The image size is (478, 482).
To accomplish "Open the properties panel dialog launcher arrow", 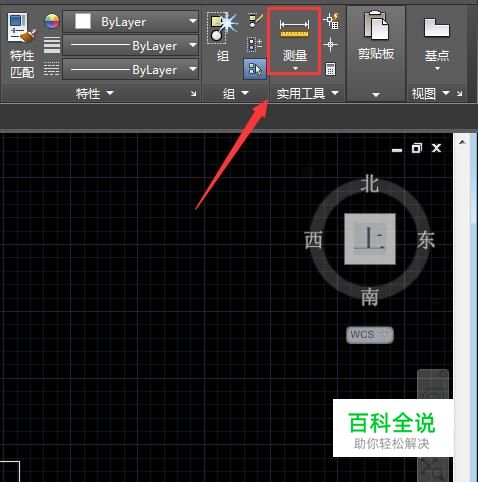I will coord(193,94).
